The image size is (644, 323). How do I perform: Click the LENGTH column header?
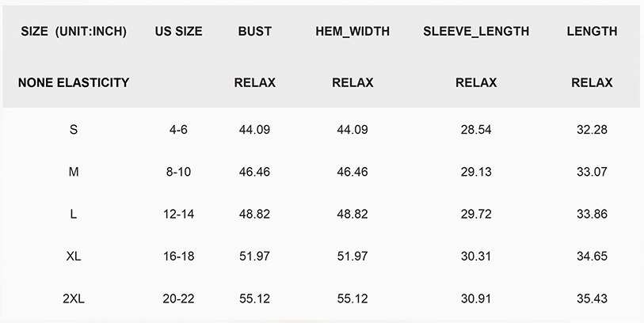[592, 32]
